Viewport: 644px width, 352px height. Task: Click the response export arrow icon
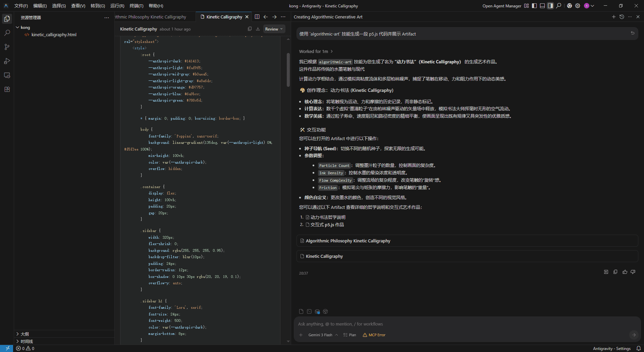606,272
